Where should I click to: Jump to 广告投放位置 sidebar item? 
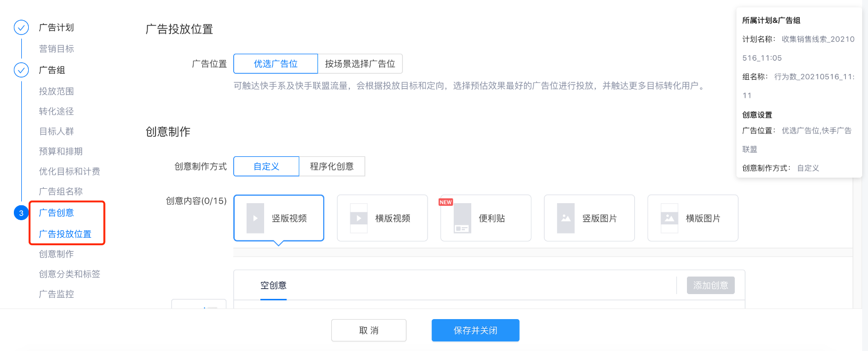65,234
